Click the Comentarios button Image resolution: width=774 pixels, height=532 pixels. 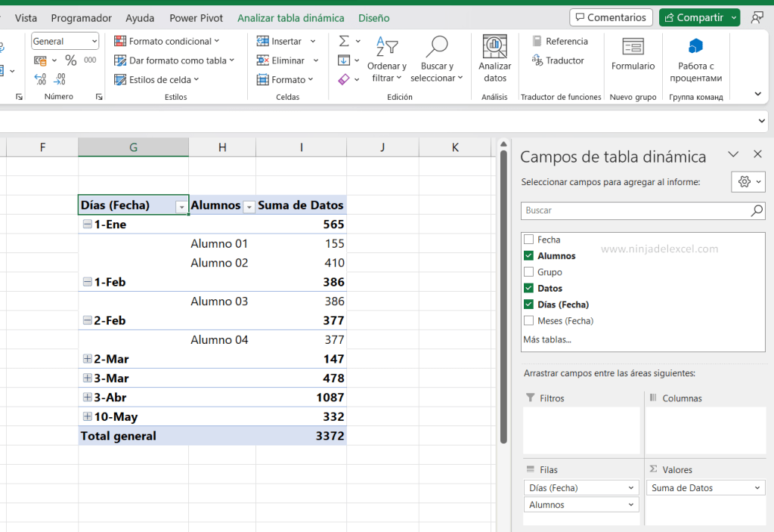tap(611, 17)
